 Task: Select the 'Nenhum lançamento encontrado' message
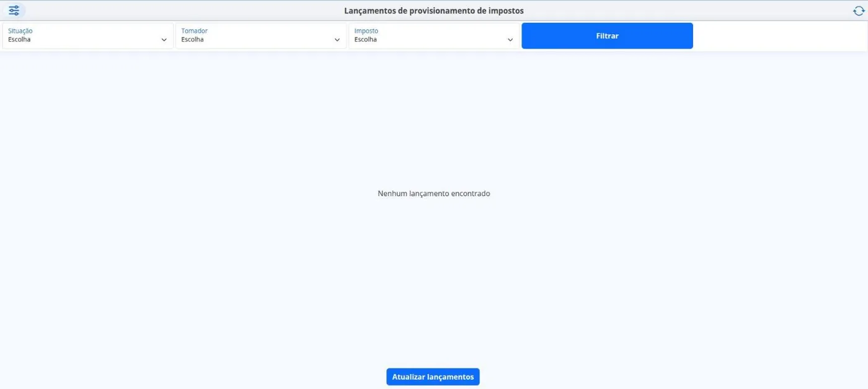pyautogui.click(x=434, y=194)
